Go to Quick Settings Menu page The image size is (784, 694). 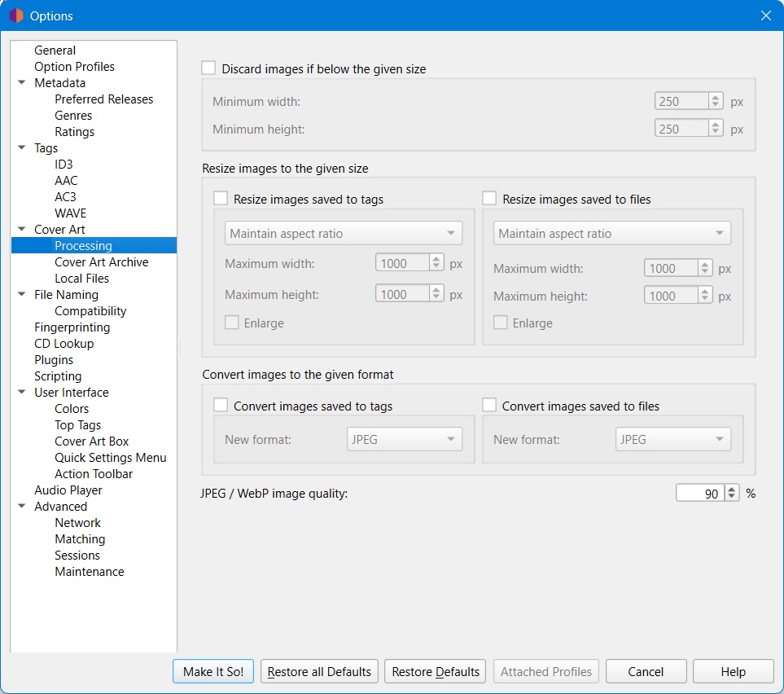pos(111,458)
